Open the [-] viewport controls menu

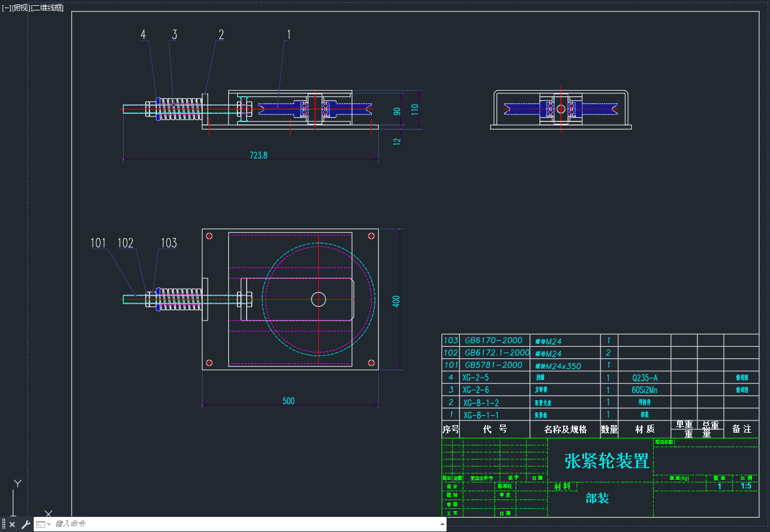point(6,8)
